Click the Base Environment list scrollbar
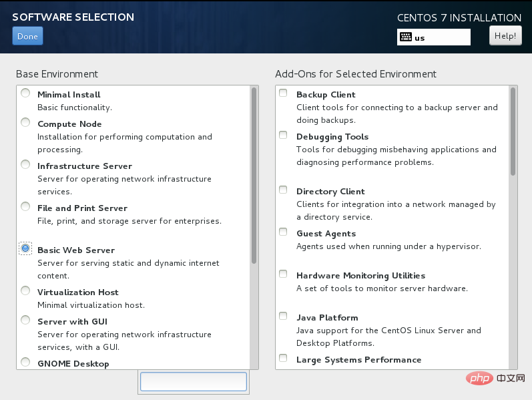This screenshot has height=400, width=532. click(x=254, y=175)
